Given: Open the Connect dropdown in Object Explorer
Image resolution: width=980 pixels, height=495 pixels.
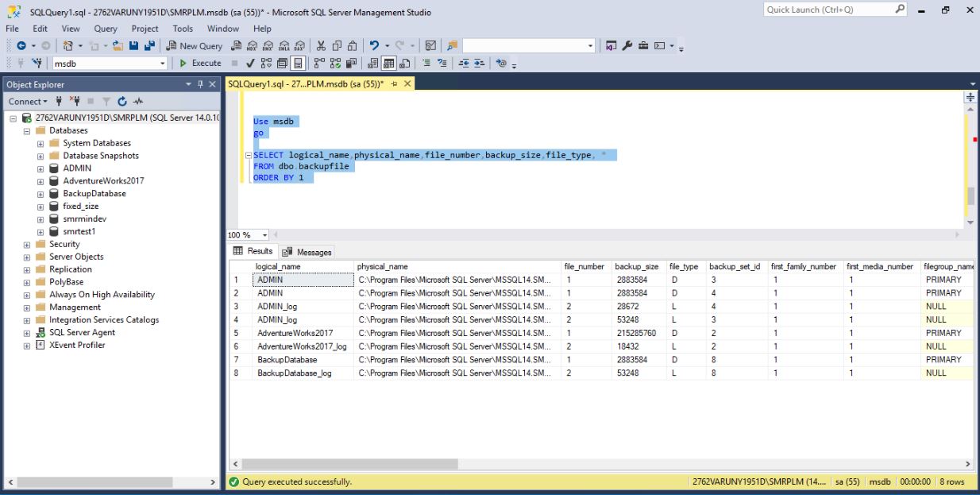Looking at the screenshot, I should click(x=29, y=102).
